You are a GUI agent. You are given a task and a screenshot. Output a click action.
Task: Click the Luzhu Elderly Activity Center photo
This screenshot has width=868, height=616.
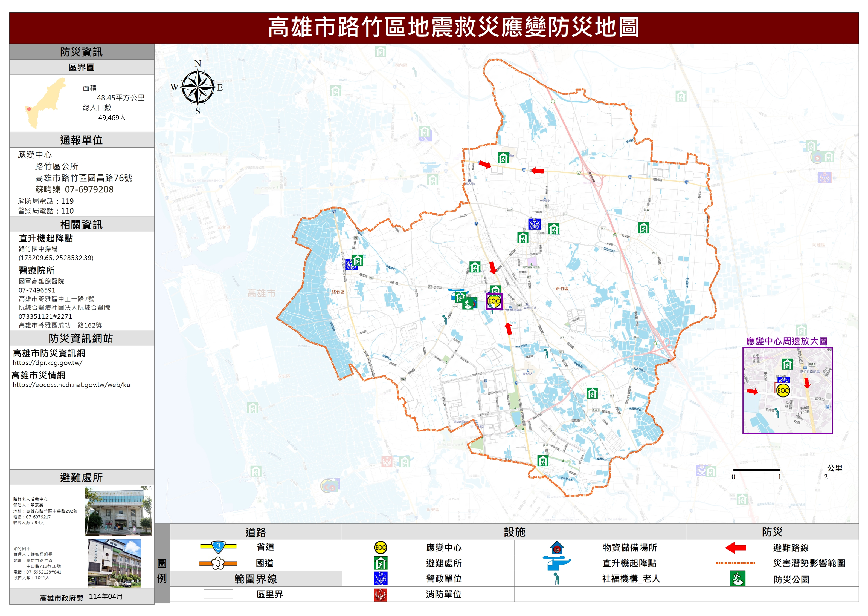(118, 511)
